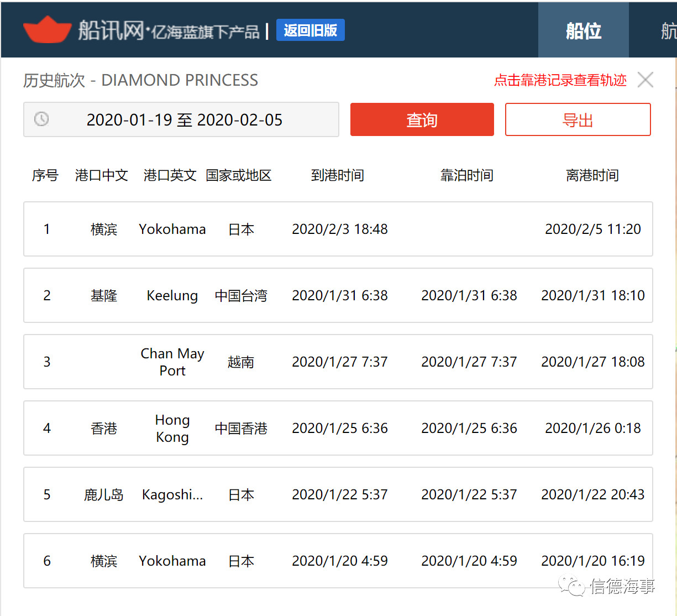Open the 船位 tab
Image resolution: width=677 pixels, height=616 pixels.
coord(584,30)
